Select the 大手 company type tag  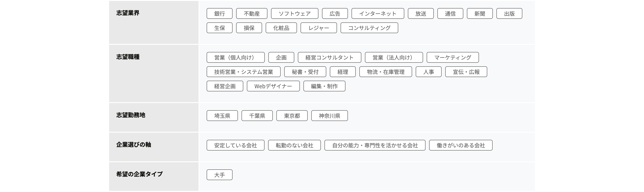219,175
